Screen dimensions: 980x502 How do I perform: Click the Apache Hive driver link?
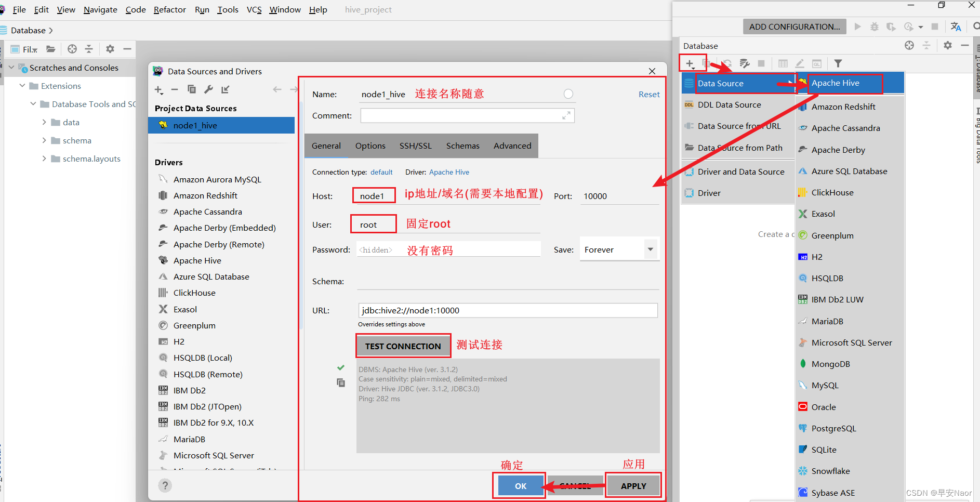tap(449, 172)
